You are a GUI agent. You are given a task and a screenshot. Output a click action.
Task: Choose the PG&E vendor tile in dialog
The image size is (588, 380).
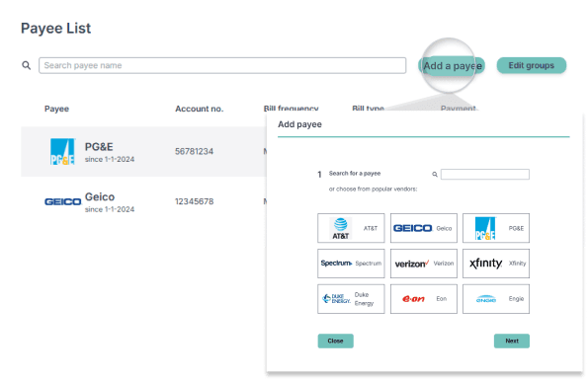[496, 228]
